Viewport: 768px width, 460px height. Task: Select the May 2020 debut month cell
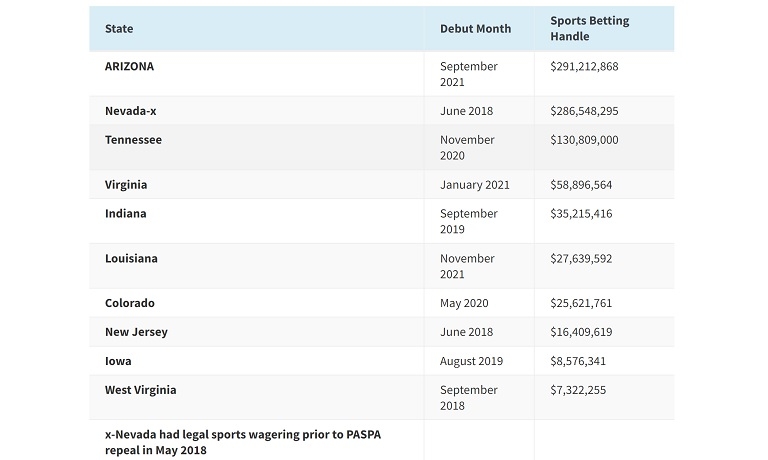pos(465,303)
